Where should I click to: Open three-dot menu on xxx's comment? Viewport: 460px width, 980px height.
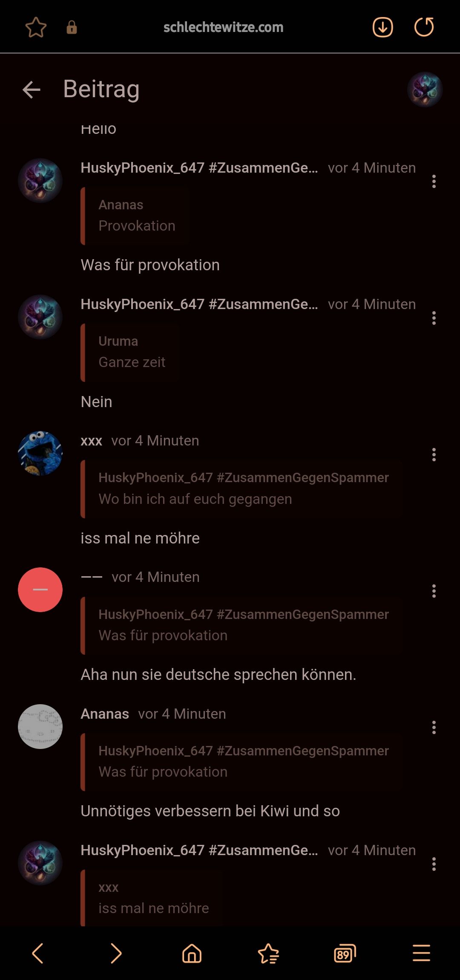[434, 455]
